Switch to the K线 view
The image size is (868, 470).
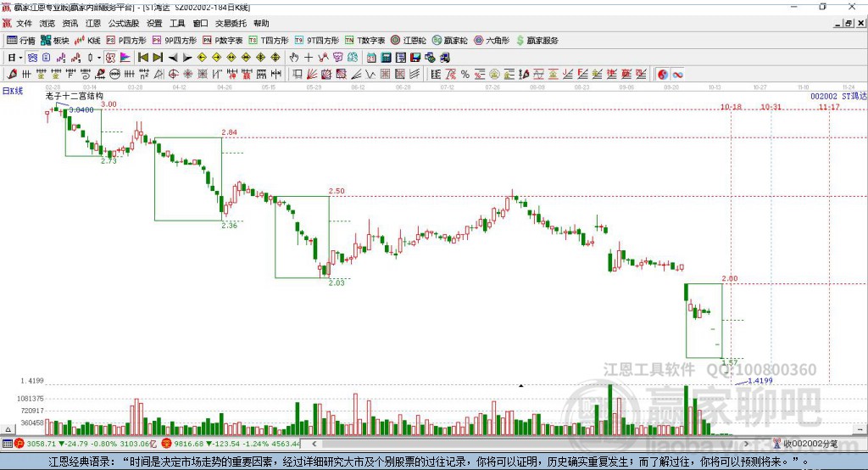[x=87, y=41]
